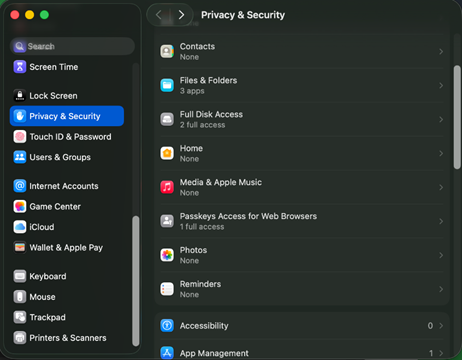Click the "2 full access" text
Viewport: 462px width, 360px height.
pyautogui.click(x=202, y=125)
